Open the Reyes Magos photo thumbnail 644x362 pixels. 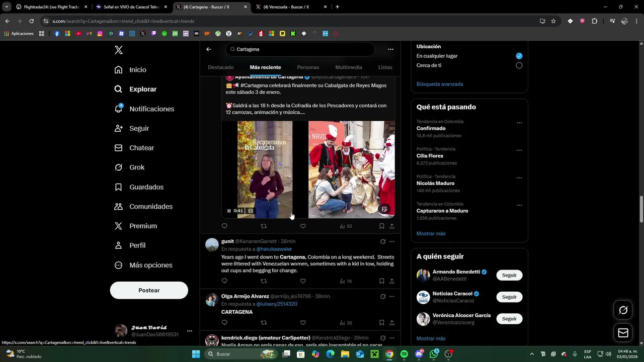(352, 169)
